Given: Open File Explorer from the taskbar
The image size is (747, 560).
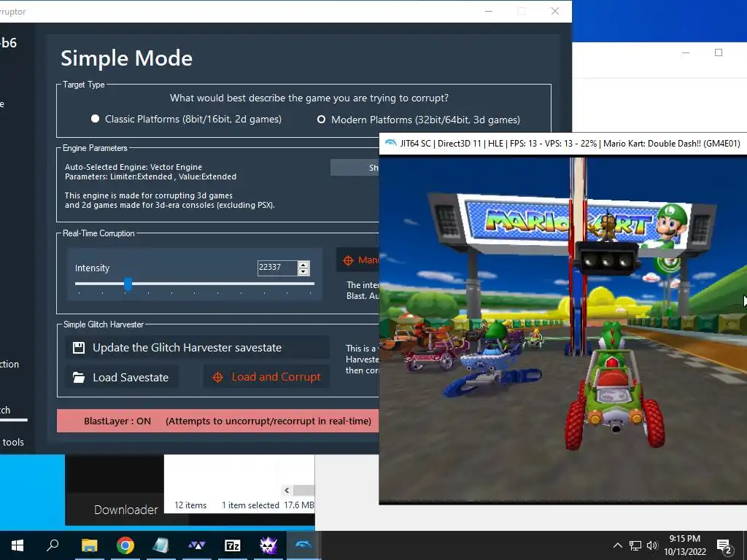Looking at the screenshot, I should coord(89,545).
